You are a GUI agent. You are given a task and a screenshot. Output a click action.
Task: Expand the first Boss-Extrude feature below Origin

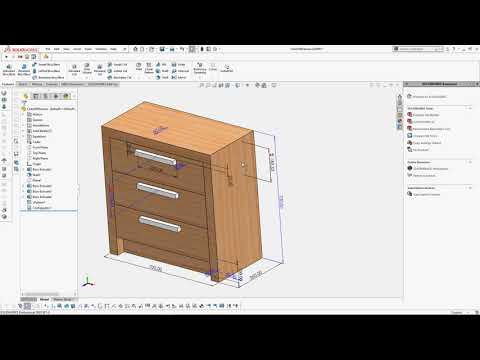point(24,169)
